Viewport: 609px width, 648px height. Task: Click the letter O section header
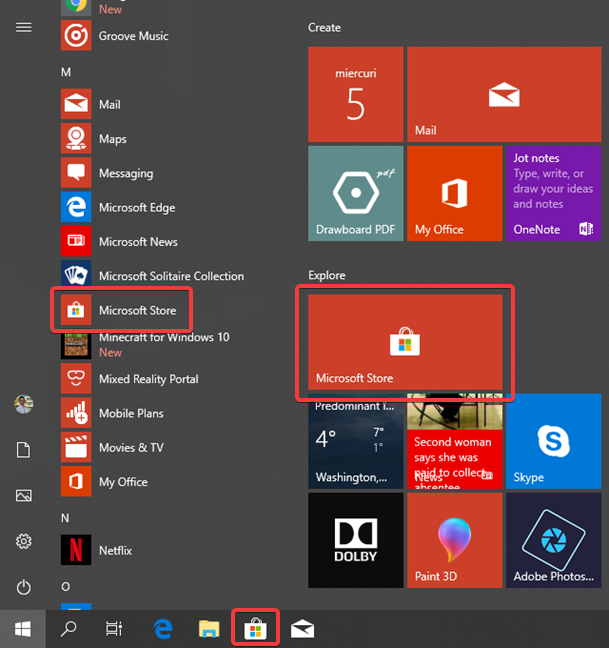66,587
